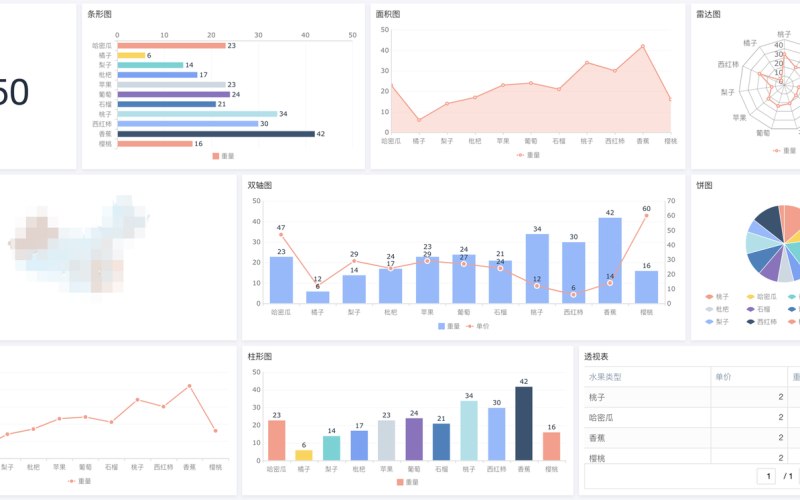800x500 pixels.
Task: Click the 单价 point labeled 47 in 双轴图
Action: 281,235
